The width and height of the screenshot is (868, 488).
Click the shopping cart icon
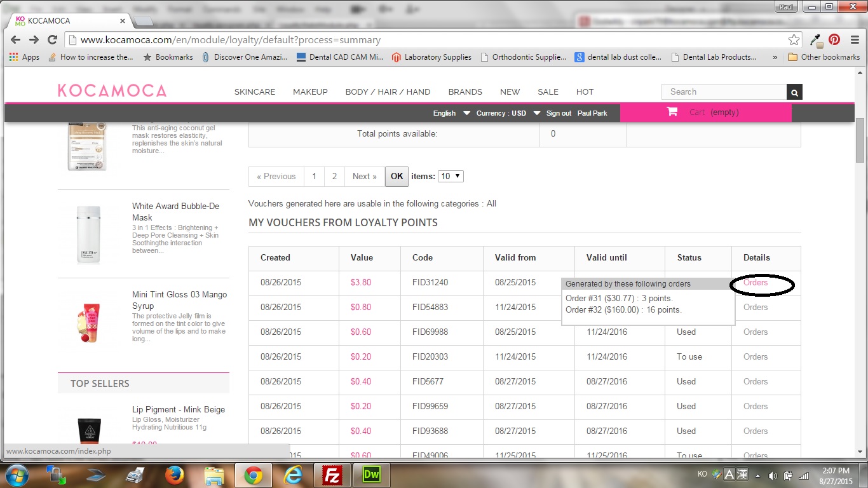[672, 112]
